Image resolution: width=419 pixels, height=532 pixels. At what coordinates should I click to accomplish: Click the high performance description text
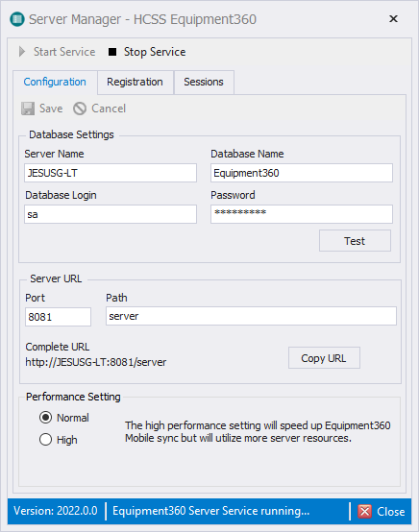pyautogui.click(x=258, y=431)
